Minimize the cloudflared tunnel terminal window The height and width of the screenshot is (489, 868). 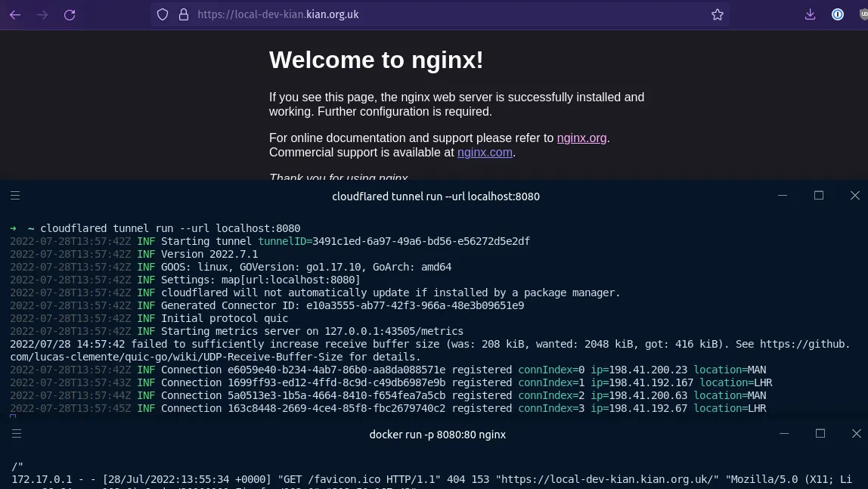pyautogui.click(x=783, y=195)
